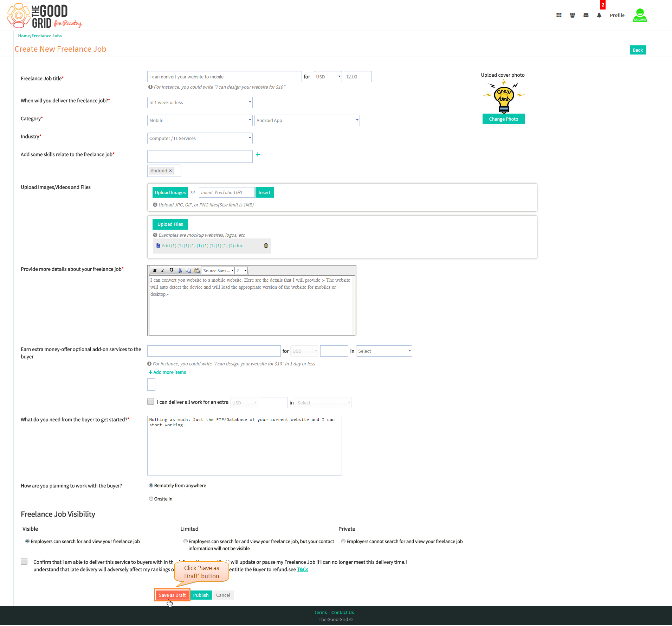
Task: Click the Upload Files button
Action: 170,224
